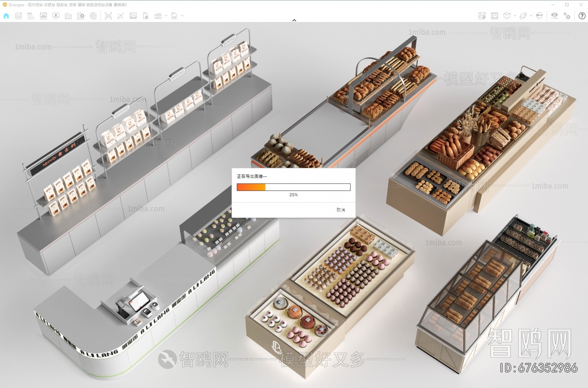Image resolution: width=588 pixels, height=388 pixels.
Task: Open the General Settings gears icon
Action: tap(567, 16)
